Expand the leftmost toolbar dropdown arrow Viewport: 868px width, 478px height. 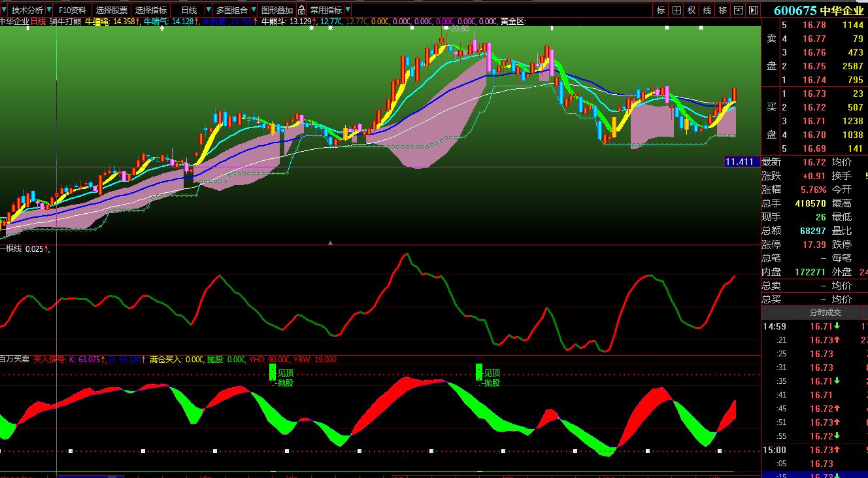[x=5, y=10]
